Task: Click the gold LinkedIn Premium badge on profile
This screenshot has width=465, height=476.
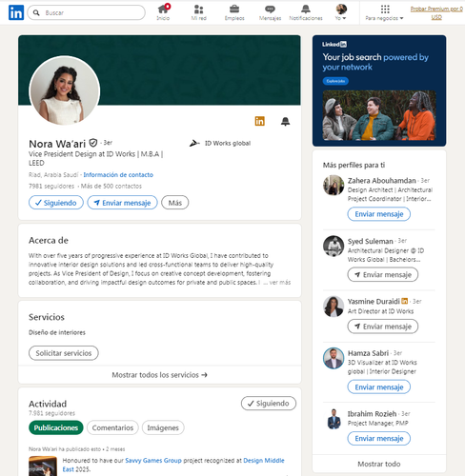Action: 259,121
